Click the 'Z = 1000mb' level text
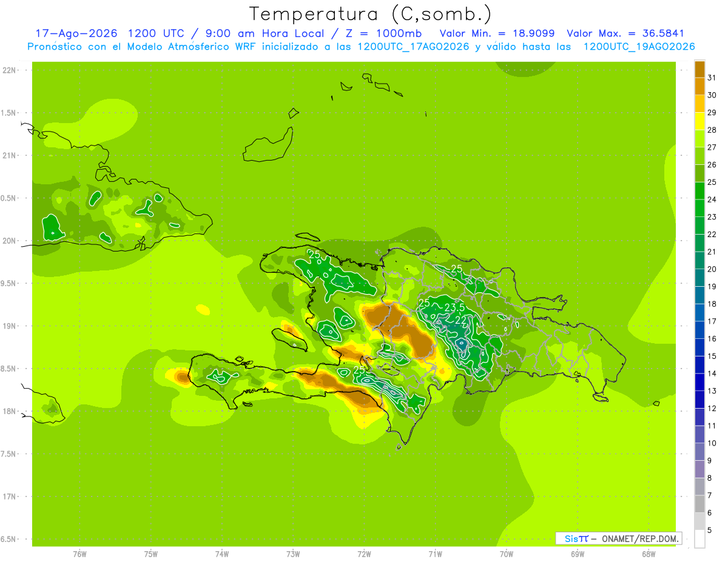The image size is (728, 562). pos(383,33)
